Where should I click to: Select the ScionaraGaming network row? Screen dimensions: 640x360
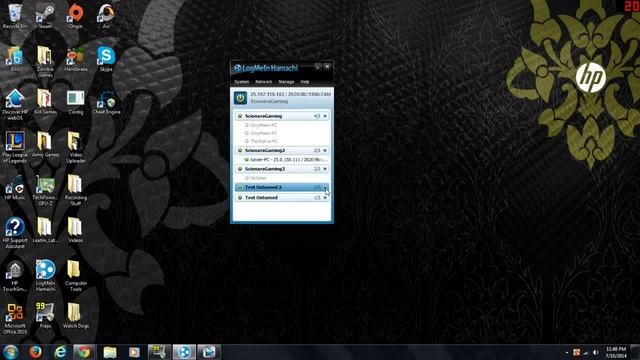[282, 116]
